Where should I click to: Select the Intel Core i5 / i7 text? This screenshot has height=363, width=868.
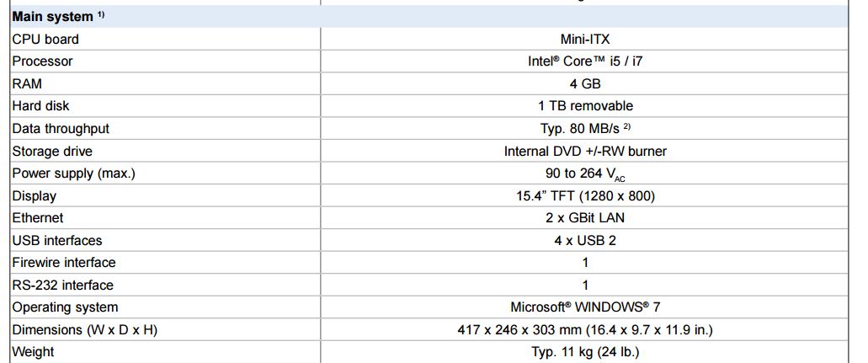click(x=585, y=61)
